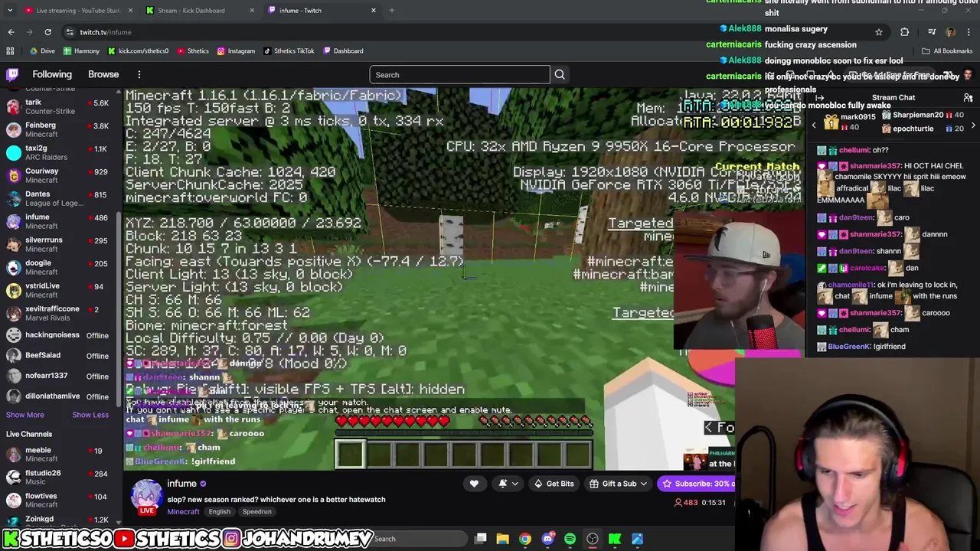Open the Sthetics TikTok bookmark

click(289, 51)
